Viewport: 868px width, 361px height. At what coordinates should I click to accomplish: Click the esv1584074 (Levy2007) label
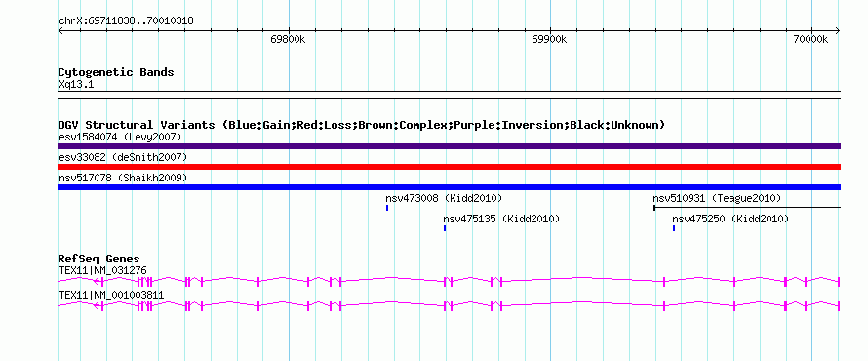pos(120,137)
